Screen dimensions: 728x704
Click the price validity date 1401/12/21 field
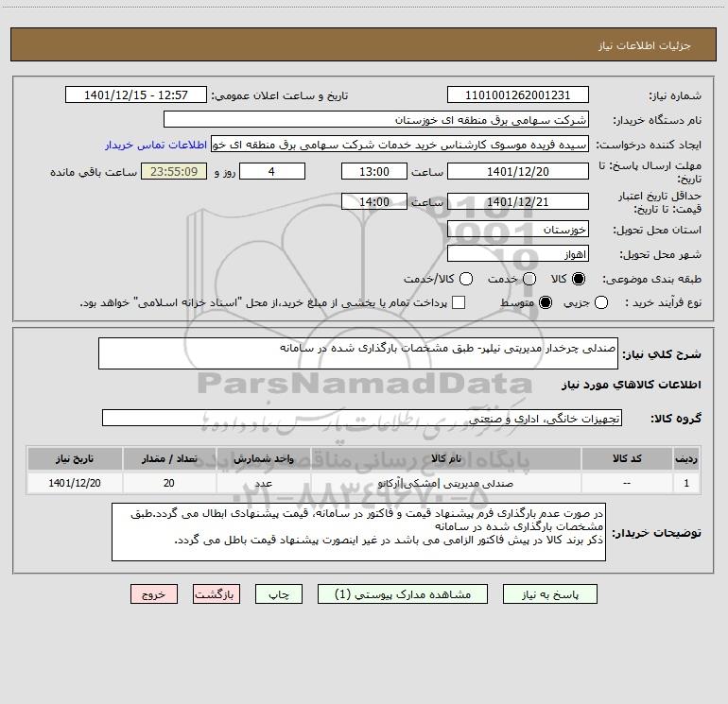point(518,202)
